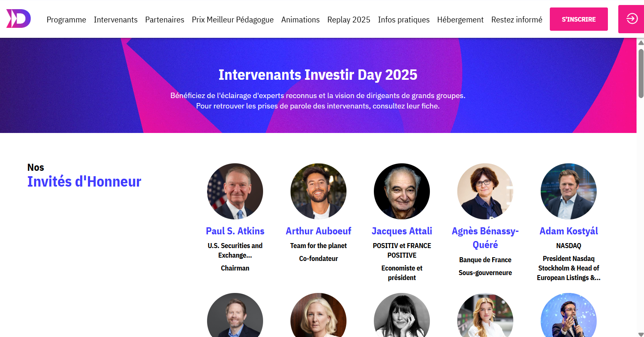Navigate to Infos pratiques
The height and width of the screenshot is (337, 644).
(404, 20)
